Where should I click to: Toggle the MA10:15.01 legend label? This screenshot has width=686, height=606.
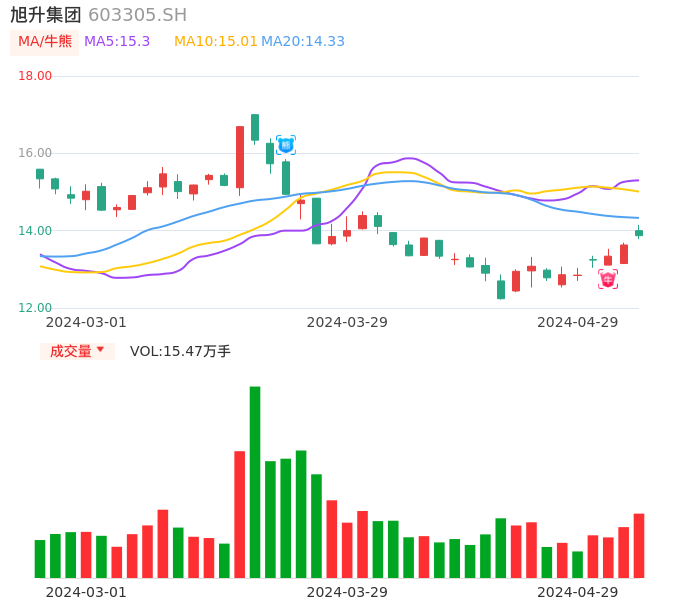click(x=216, y=42)
